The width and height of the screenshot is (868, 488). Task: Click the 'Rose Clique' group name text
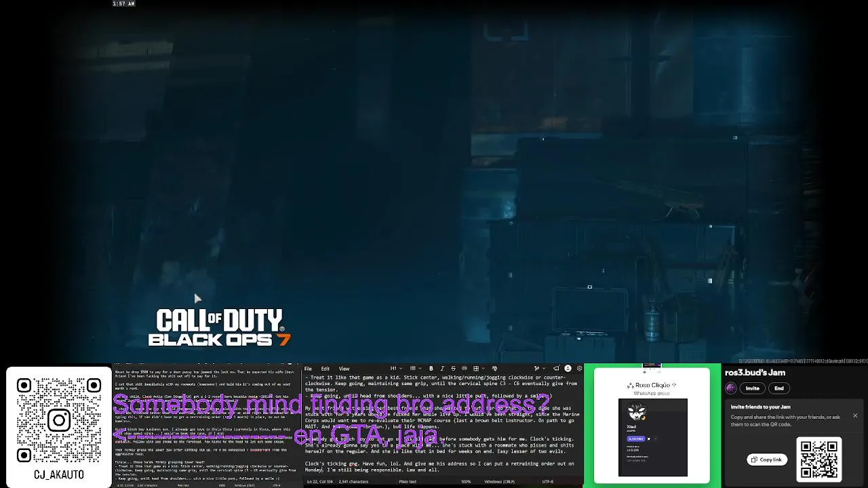pos(652,385)
